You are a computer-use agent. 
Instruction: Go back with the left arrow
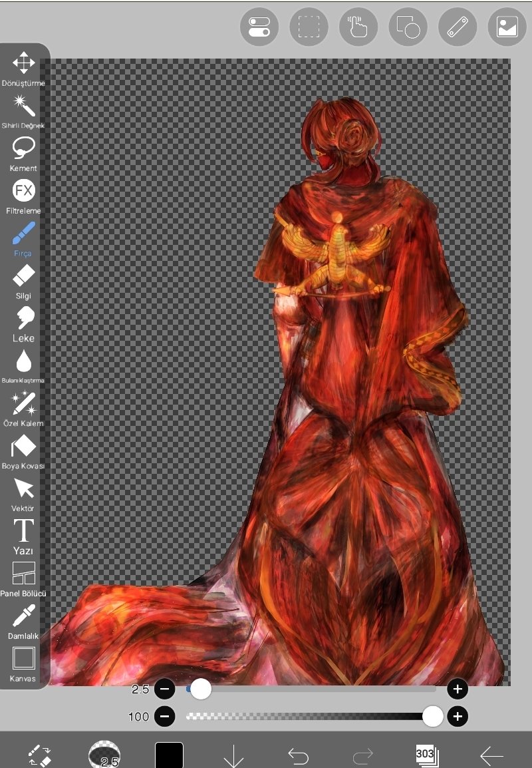(491, 756)
